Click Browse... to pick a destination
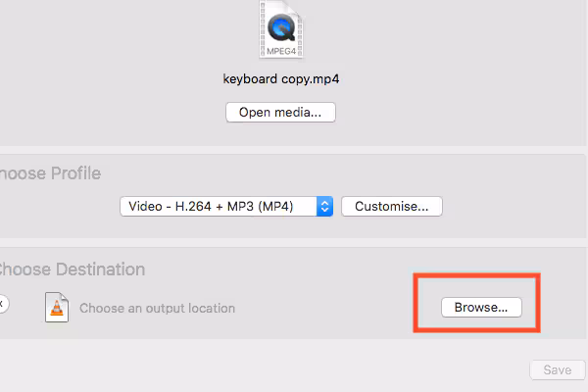This screenshot has width=588, height=392. coord(481,307)
